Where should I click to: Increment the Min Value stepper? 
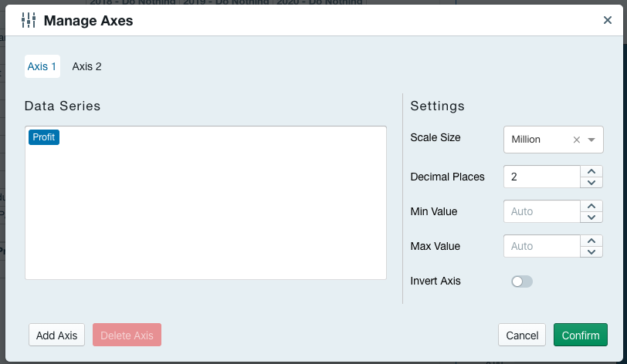point(591,206)
